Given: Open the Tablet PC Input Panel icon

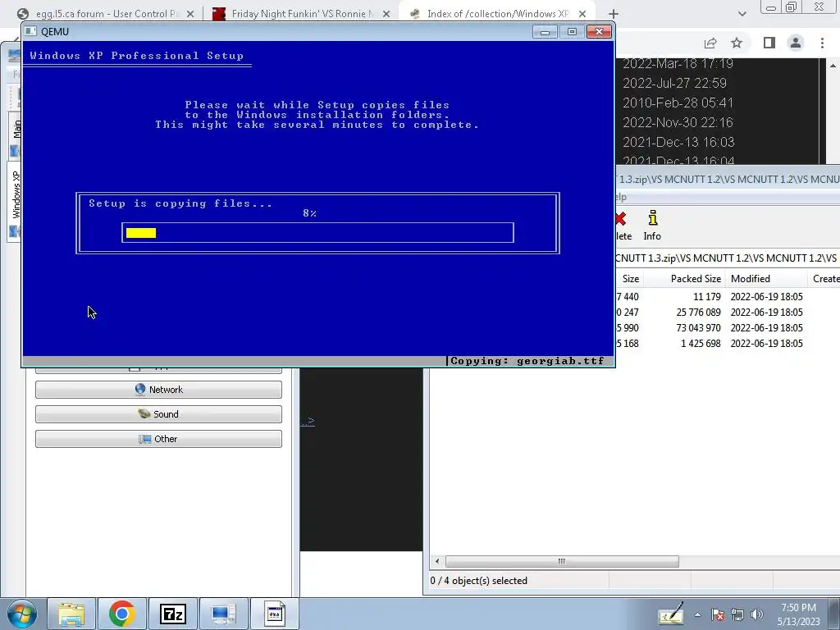Looking at the screenshot, I should click(x=671, y=614).
